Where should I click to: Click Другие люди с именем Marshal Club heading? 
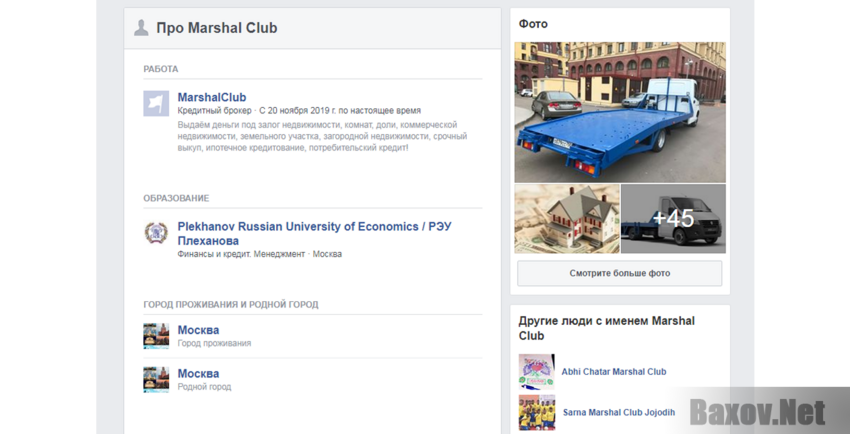[x=607, y=328]
